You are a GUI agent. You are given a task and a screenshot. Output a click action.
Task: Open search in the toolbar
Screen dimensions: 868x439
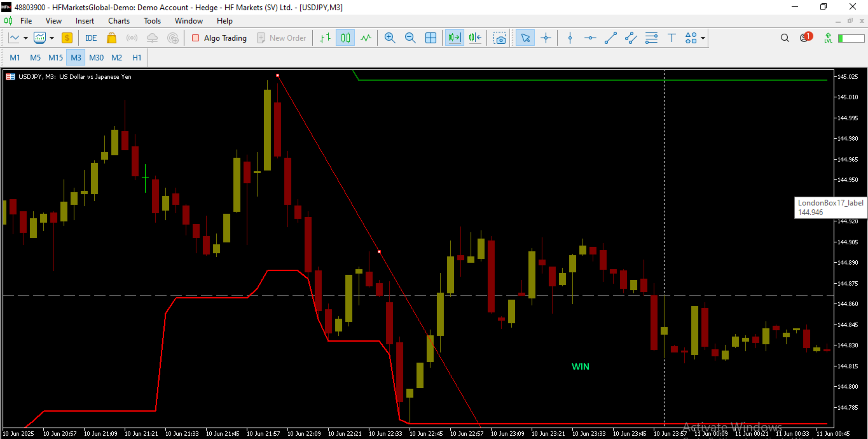pyautogui.click(x=785, y=38)
